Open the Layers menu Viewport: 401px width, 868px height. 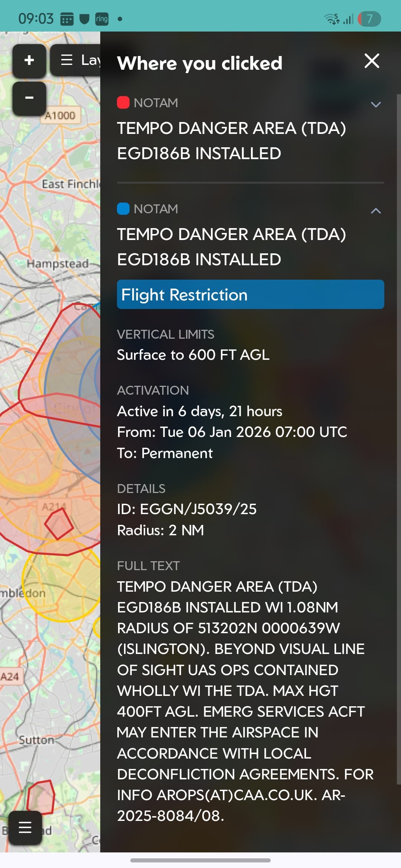(x=76, y=60)
